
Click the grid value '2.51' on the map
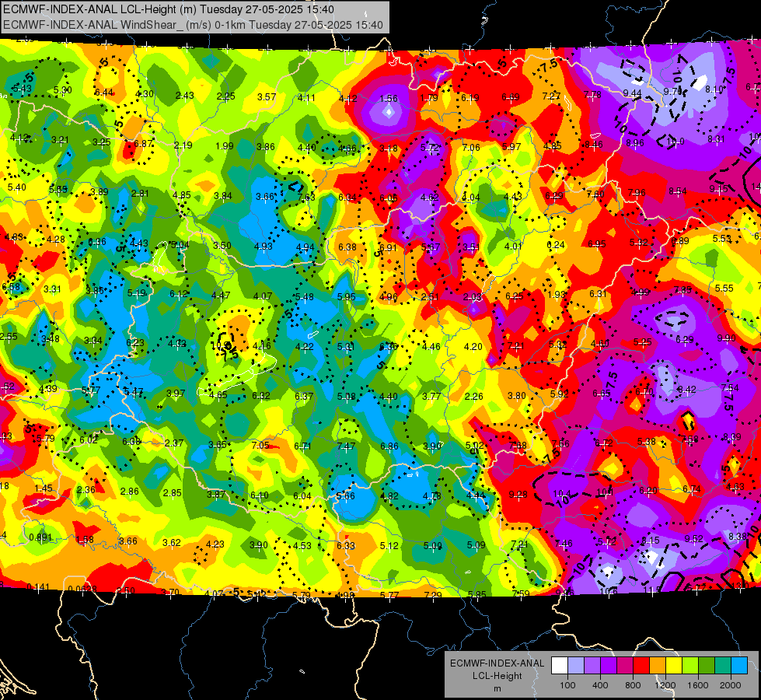click(x=430, y=297)
